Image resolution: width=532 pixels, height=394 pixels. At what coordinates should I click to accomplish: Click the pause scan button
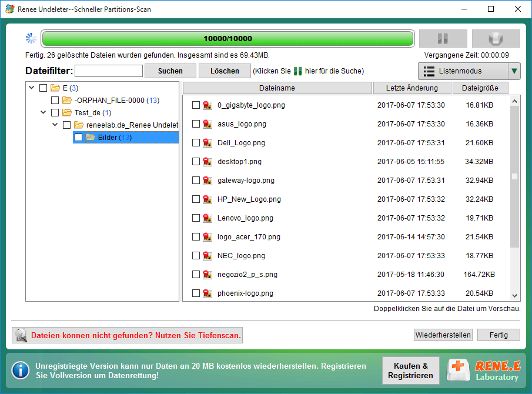(x=443, y=38)
